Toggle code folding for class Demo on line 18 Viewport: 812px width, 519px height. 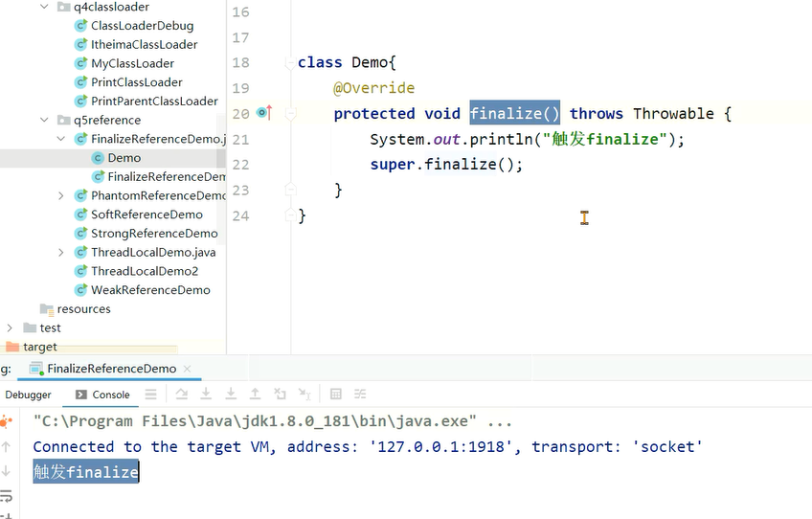tap(290, 63)
